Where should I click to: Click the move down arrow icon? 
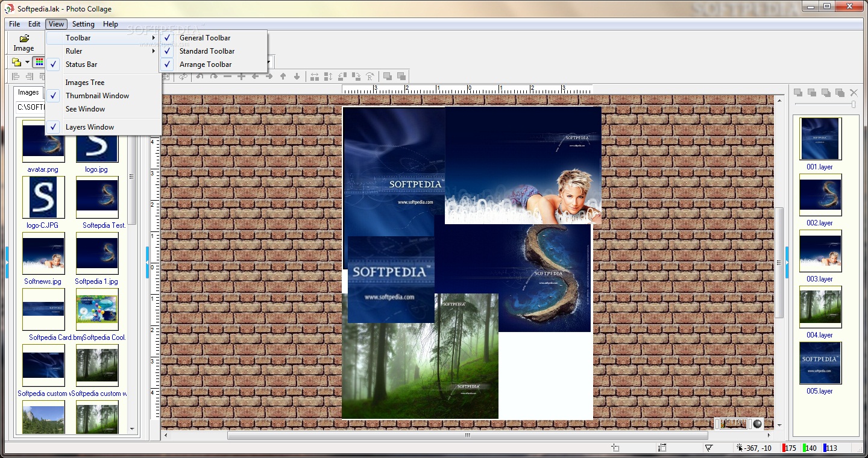tap(297, 77)
